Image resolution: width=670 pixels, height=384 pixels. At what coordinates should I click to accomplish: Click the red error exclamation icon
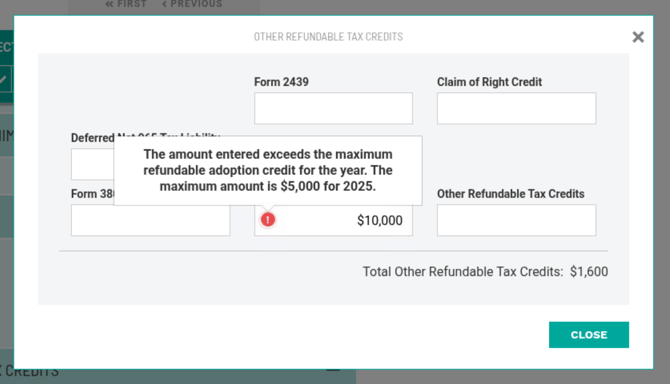pos(268,220)
